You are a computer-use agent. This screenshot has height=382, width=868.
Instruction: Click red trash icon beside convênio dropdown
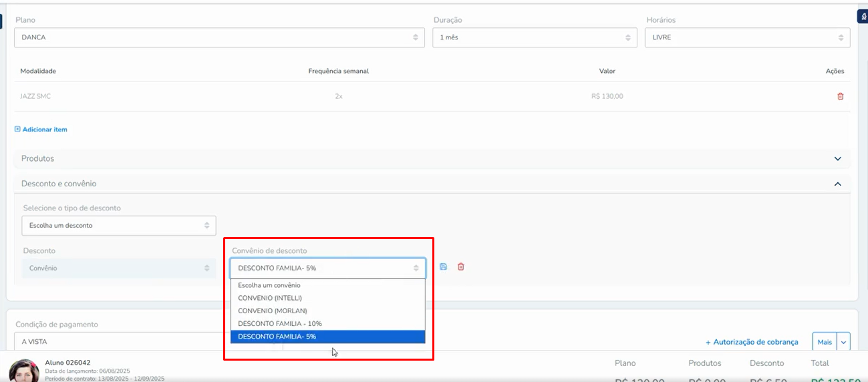click(x=460, y=267)
